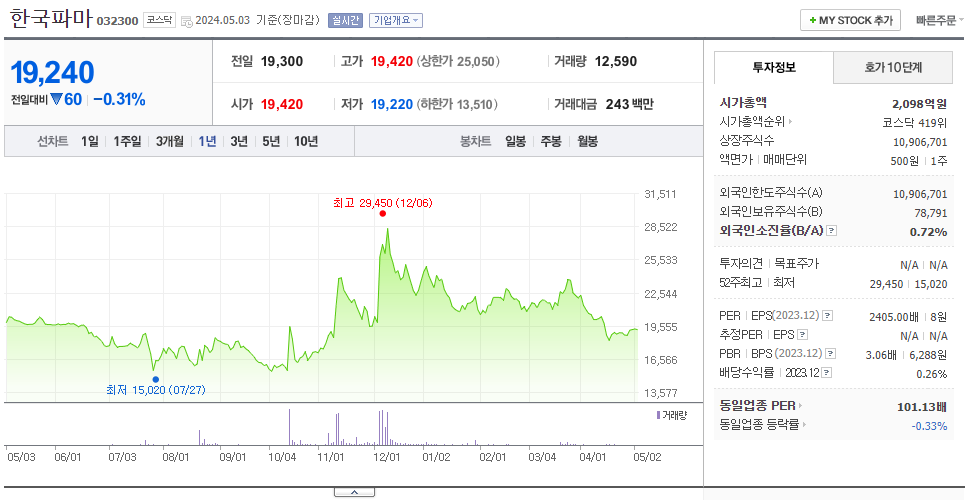The width and height of the screenshot is (968, 500).
Task: Click the 시가총액 value 2,098억원
Action: (x=920, y=104)
